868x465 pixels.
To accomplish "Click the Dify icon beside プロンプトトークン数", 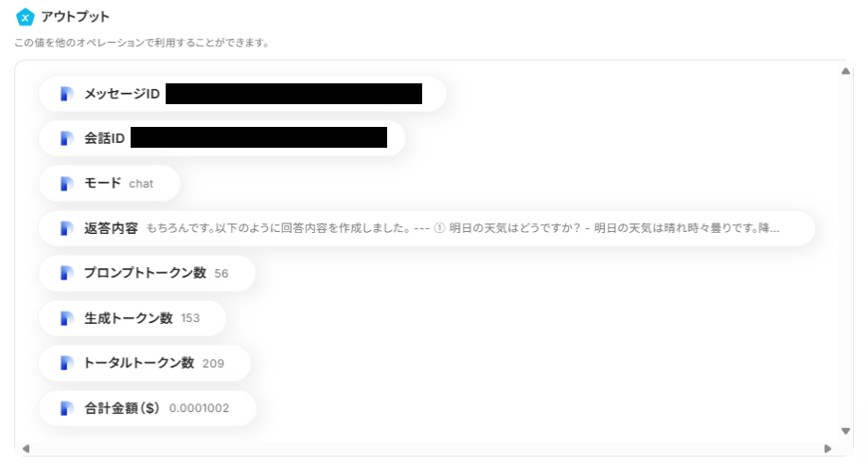I will 66,273.
